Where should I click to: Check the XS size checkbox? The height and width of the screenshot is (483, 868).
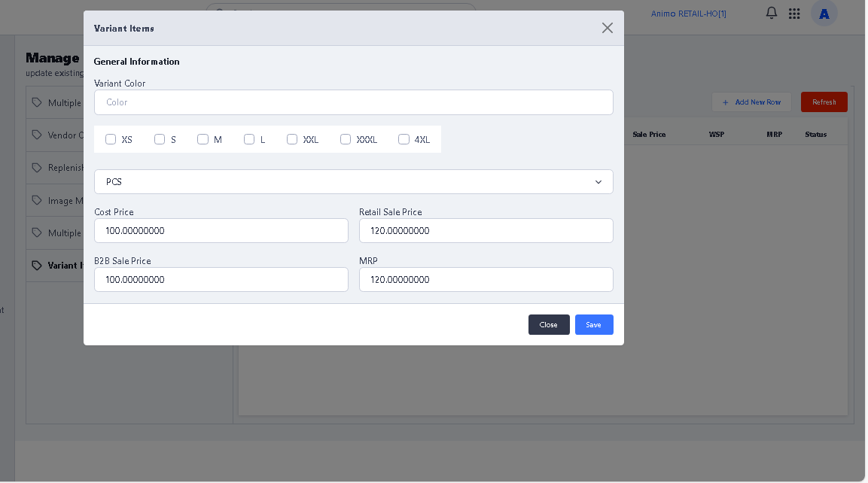111,139
